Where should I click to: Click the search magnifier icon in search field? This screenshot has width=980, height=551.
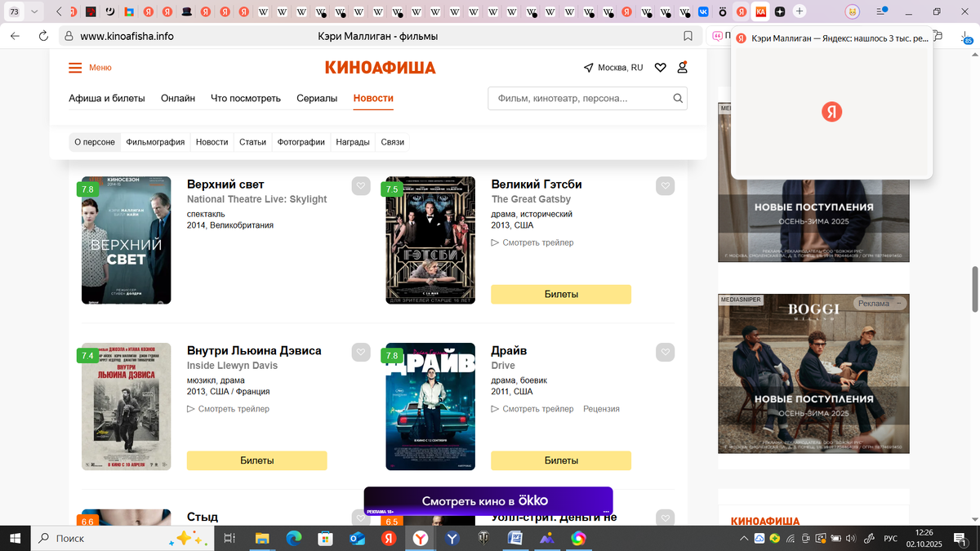pos(677,98)
